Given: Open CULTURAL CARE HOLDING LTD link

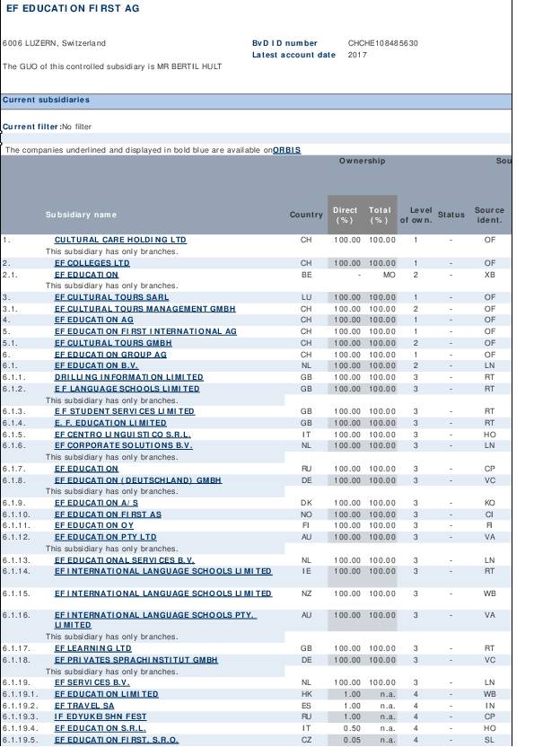Looking at the screenshot, I should pyautogui.click(x=120, y=240).
